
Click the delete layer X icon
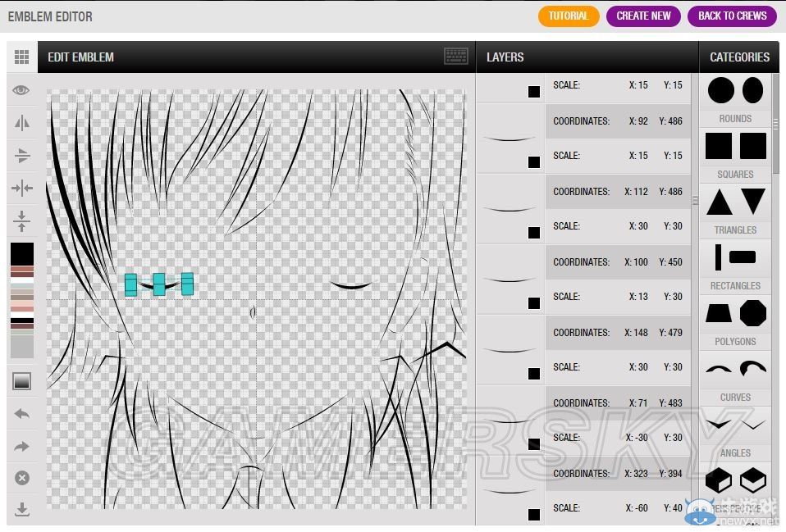(x=22, y=478)
